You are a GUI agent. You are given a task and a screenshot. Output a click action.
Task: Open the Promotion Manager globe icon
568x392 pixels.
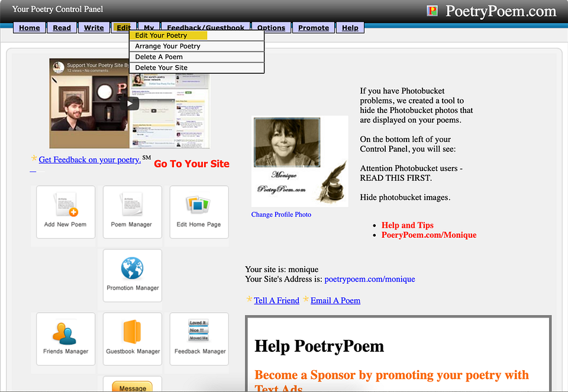tap(132, 275)
